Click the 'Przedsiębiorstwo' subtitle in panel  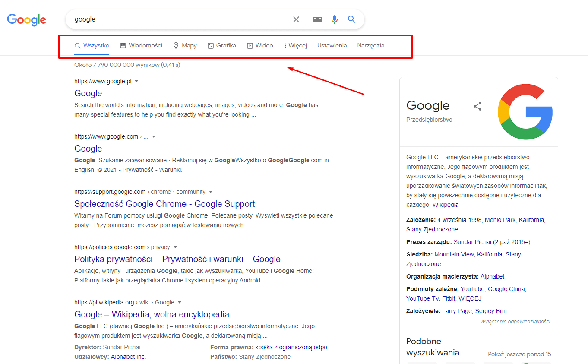429,120
